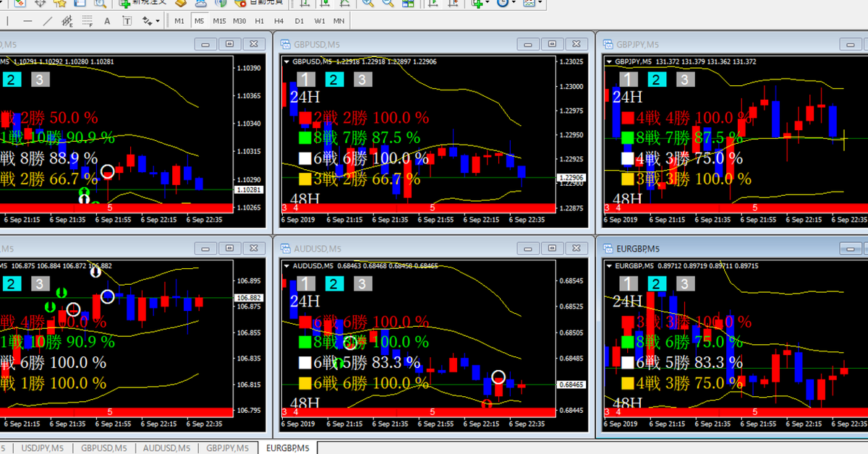Click cyan button 2 in the GBPUSD chart
Viewport: 868px width, 454px height.
pos(334,80)
